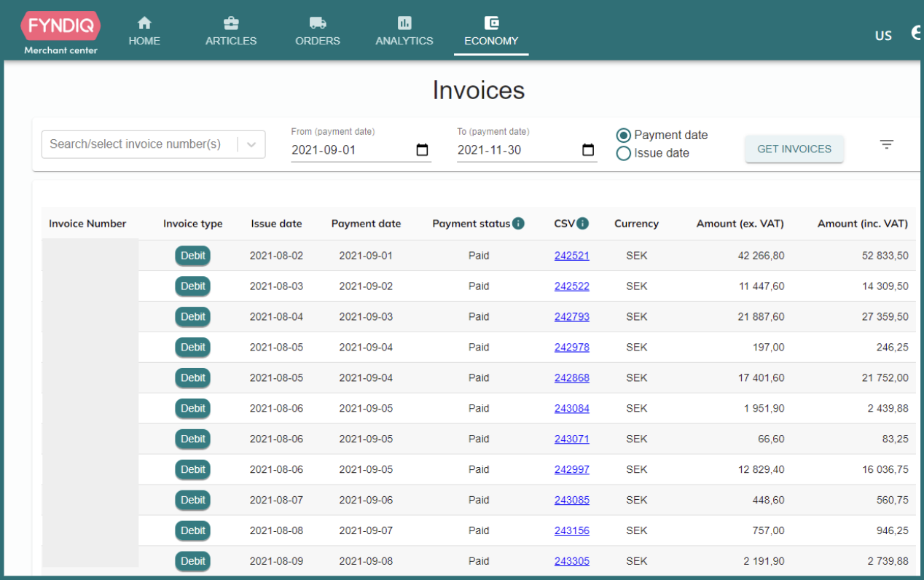The height and width of the screenshot is (580, 924).
Task: Click the Invoice type column header
Action: (193, 224)
